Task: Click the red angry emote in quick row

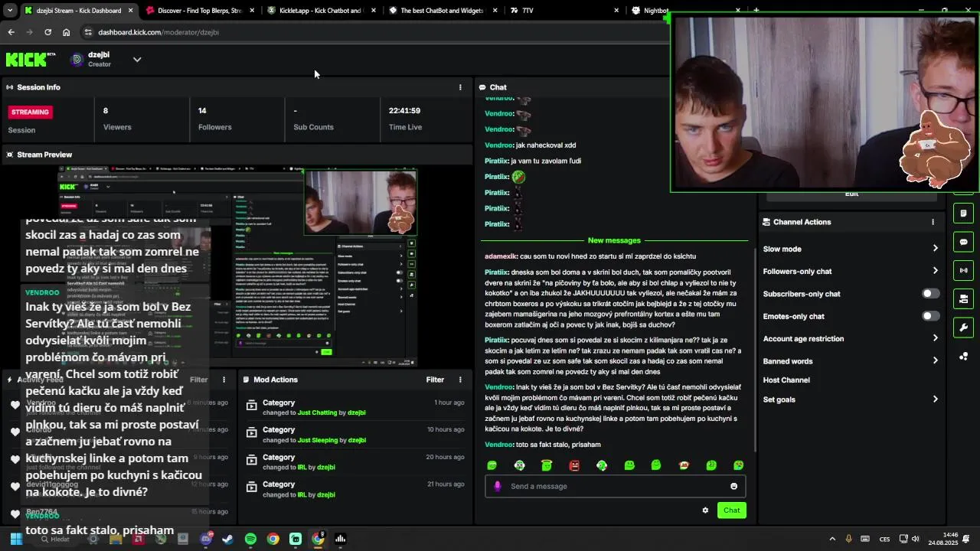Action: click(x=574, y=465)
